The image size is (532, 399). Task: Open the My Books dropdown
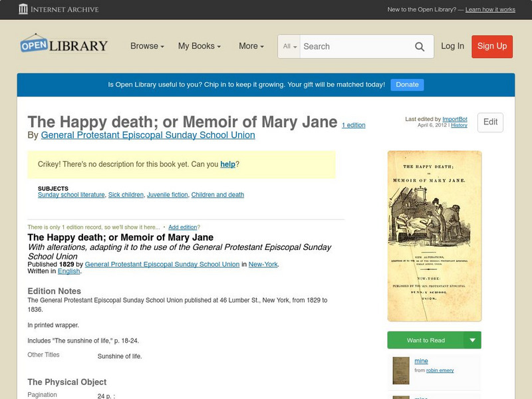199,46
